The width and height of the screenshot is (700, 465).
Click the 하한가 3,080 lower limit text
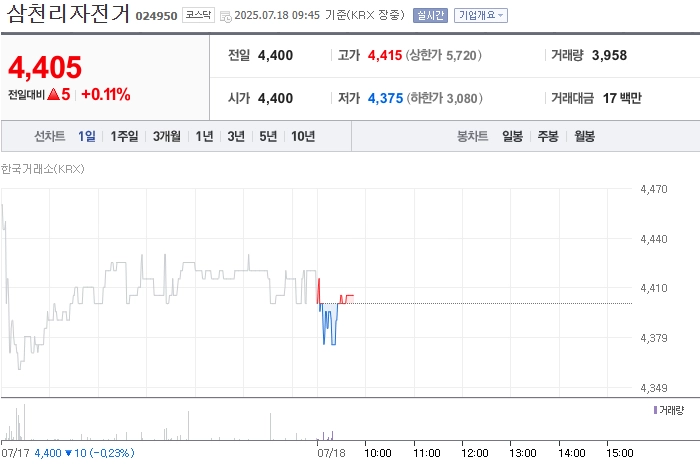click(x=444, y=98)
